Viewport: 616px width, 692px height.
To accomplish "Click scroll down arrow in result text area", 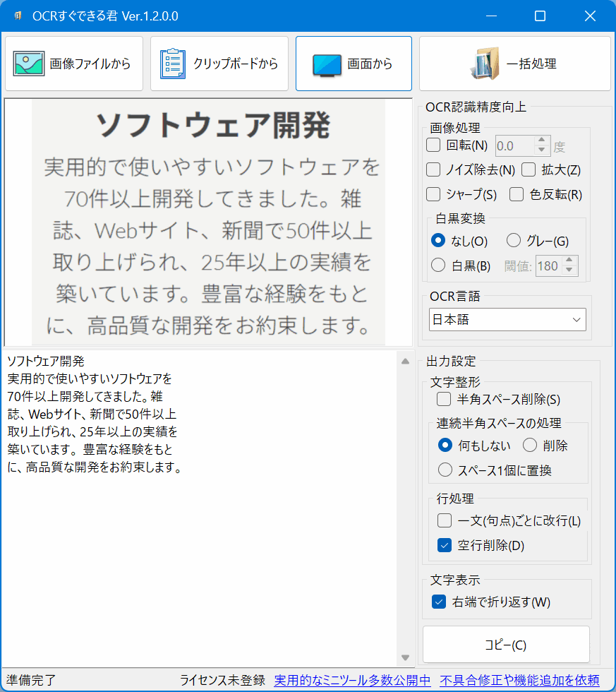I will pos(406,657).
